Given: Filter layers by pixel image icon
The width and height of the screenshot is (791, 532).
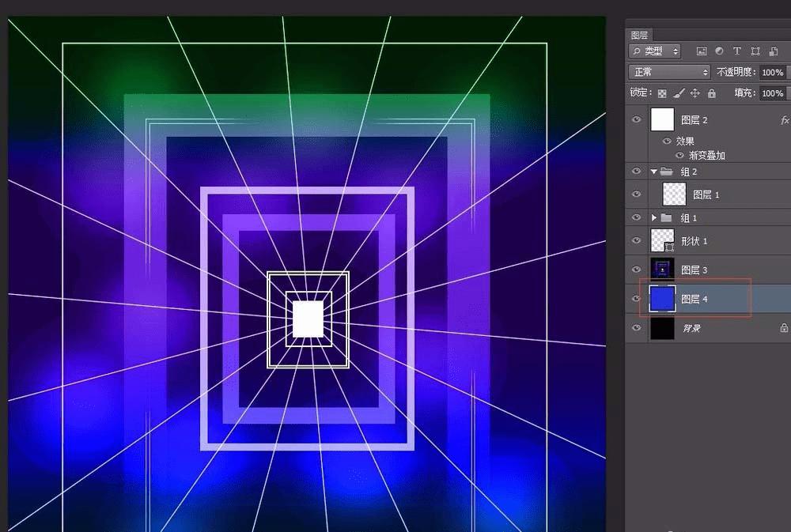Looking at the screenshot, I should (701, 51).
